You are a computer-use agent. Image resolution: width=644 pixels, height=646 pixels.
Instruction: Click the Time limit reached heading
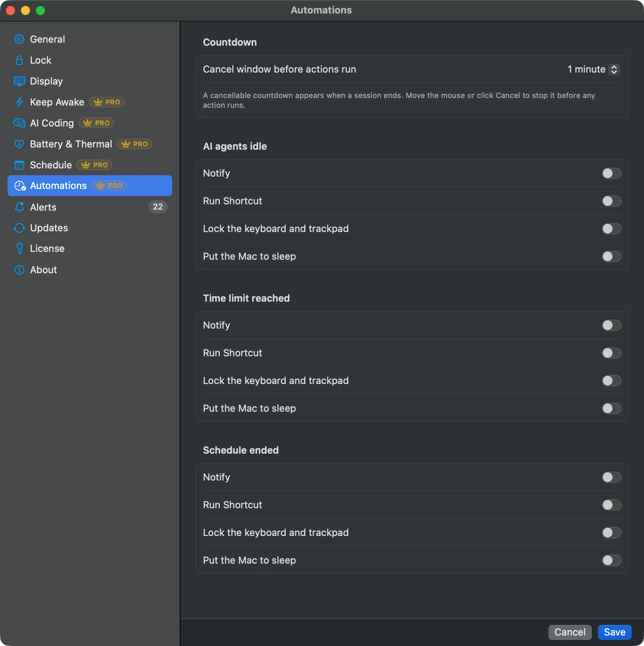point(246,298)
